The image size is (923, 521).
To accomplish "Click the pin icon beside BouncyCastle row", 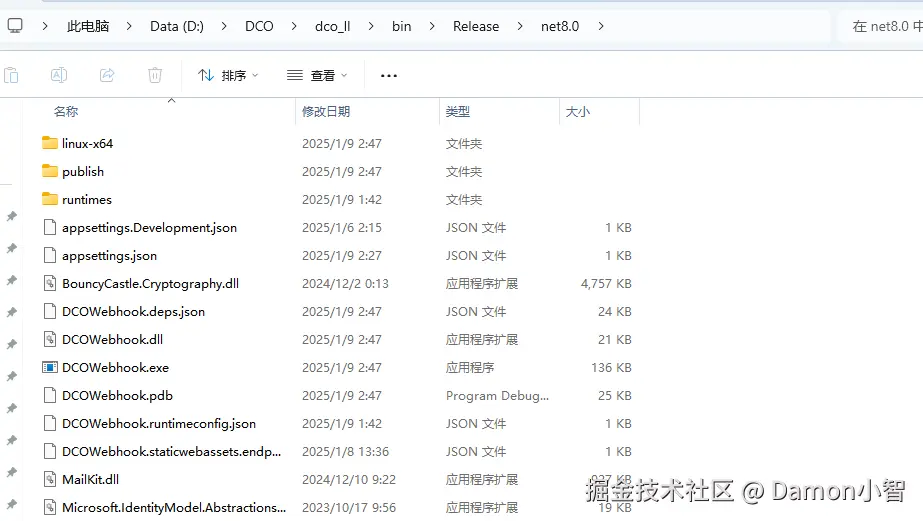I will coord(12,280).
